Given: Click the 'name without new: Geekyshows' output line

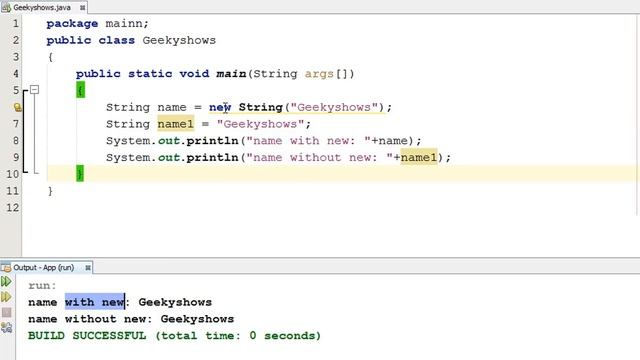Looking at the screenshot, I should [x=131, y=319].
